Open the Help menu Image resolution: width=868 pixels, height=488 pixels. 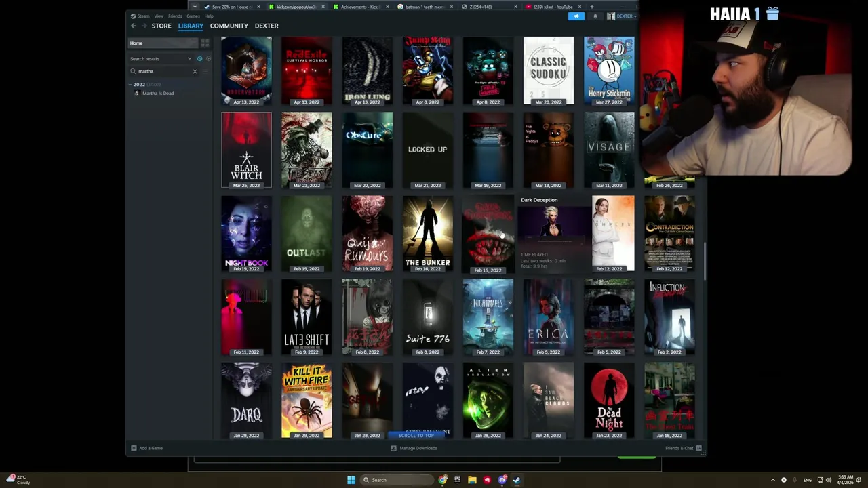[x=209, y=16]
